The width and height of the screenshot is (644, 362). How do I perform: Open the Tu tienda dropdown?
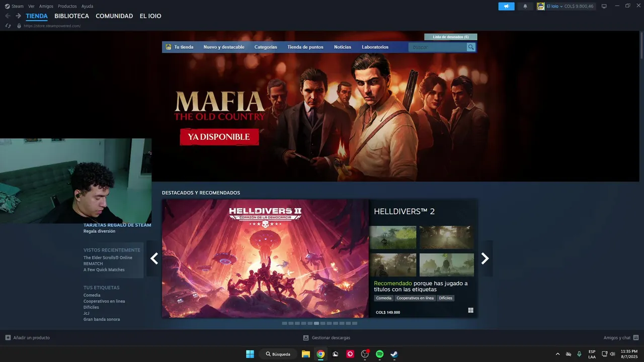click(x=184, y=47)
